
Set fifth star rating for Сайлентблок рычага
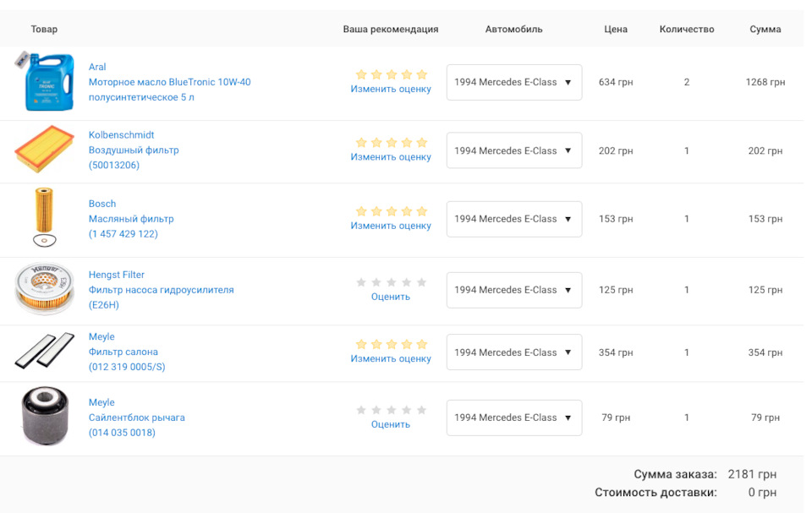click(x=421, y=410)
